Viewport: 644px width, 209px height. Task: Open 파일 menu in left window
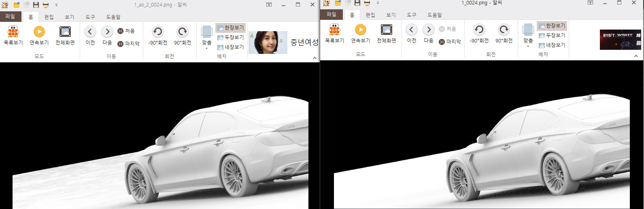pos(10,16)
